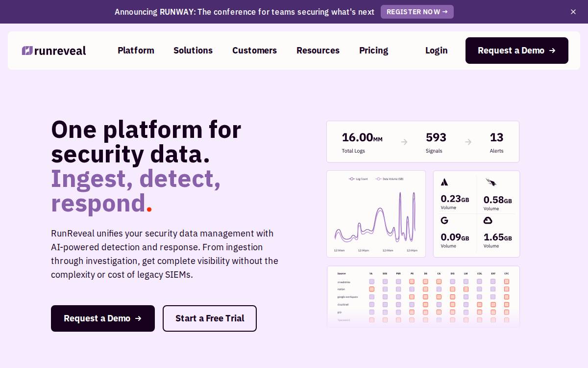Click the "gcp" source row label

340,312
